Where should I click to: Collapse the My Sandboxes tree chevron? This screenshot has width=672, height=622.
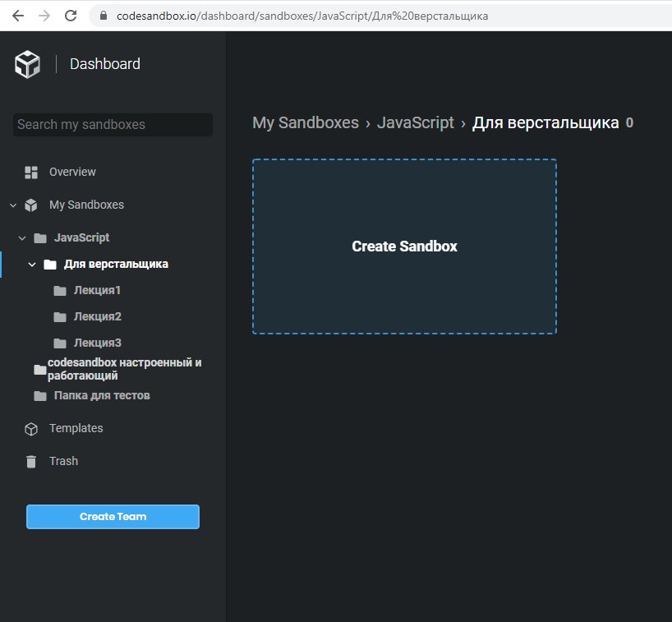[13, 205]
